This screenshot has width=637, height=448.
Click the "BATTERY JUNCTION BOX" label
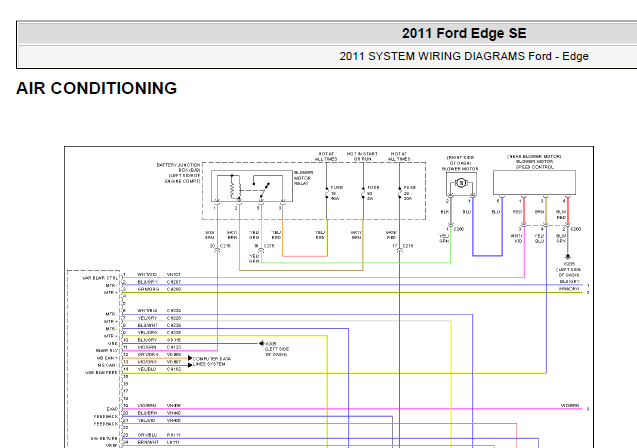[179, 167]
